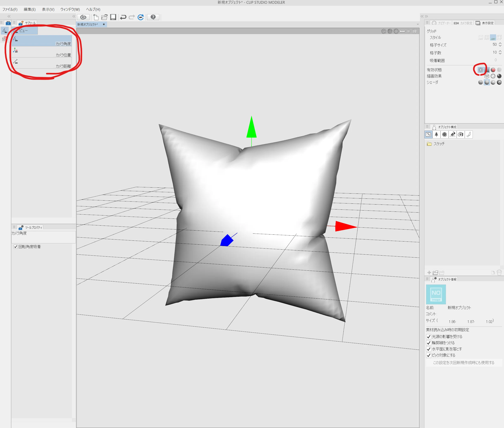Click この設定を次回新規作成時にも使用する button
This screenshot has height=428, width=504.
[463, 363]
